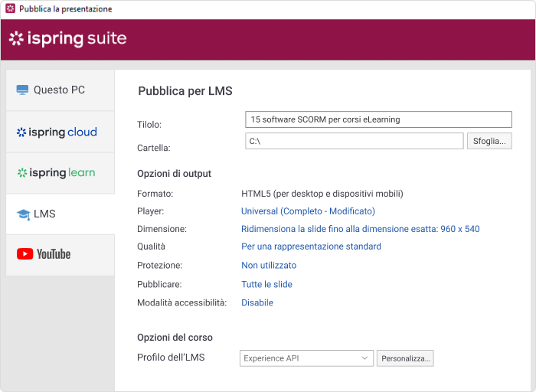Click the red YouTube play icon
The width and height of the screenshot is (536, 392).
25,254
